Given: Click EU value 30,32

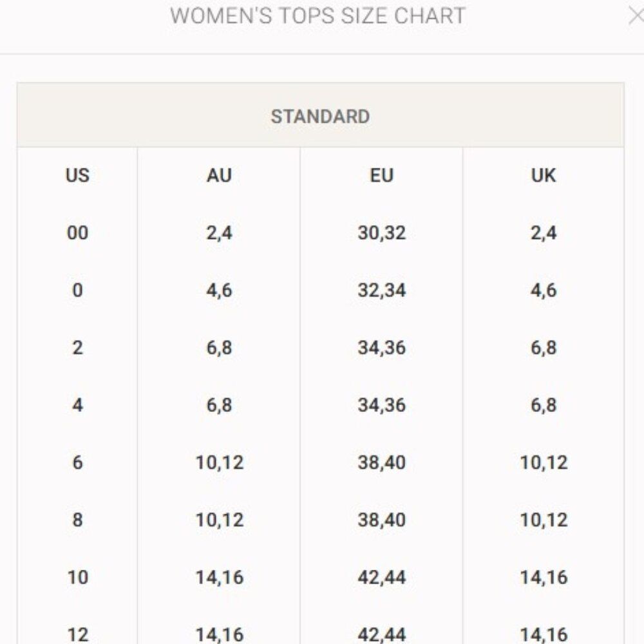Looking at the screenshot, I should pyautogui.click(x=381, y=233).
